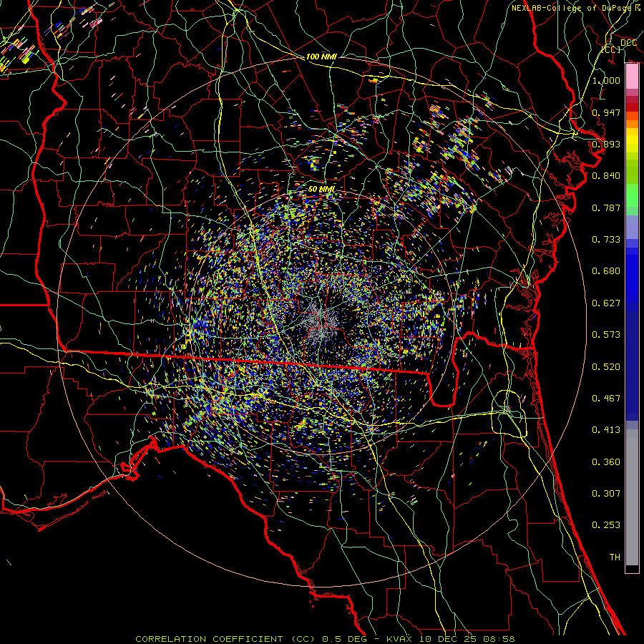Click the 0.573 scale value
This screenshot has height=644, width=644.
(606, 335)
